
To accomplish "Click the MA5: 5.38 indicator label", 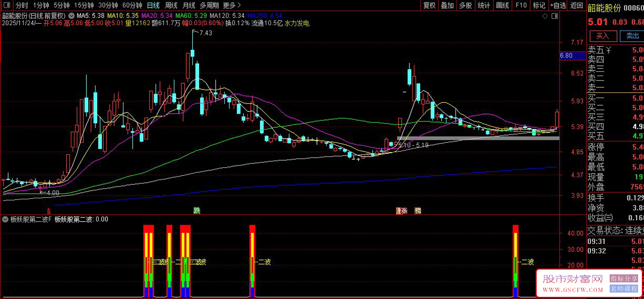I will coord(90,16).
